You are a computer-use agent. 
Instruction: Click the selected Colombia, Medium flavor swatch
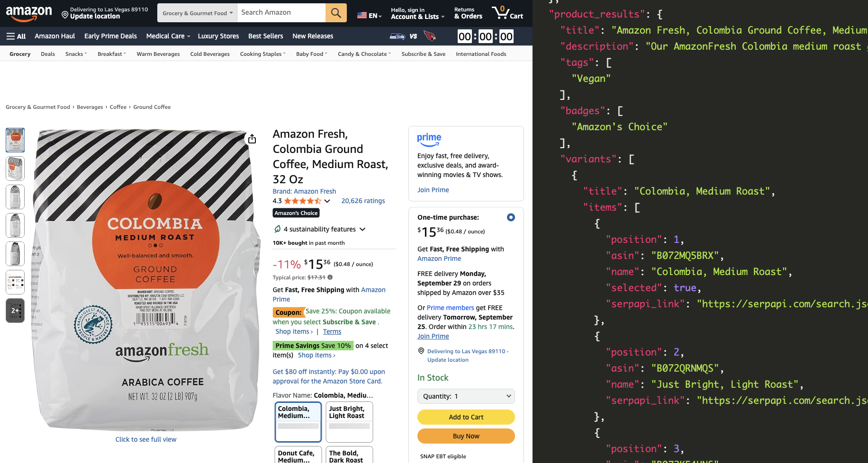(x=298, y=422)
